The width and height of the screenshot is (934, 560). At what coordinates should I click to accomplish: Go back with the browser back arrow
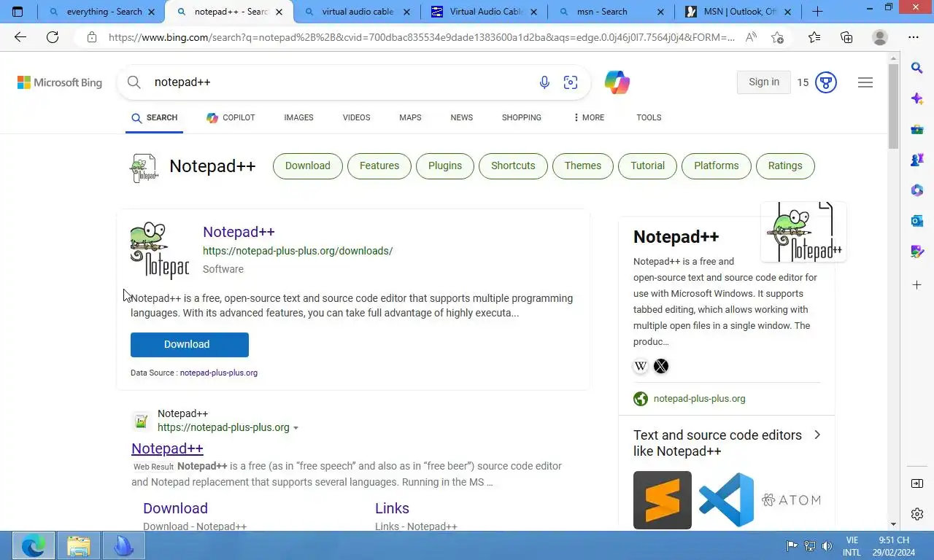pyautogui.click(x=20, y=37)
